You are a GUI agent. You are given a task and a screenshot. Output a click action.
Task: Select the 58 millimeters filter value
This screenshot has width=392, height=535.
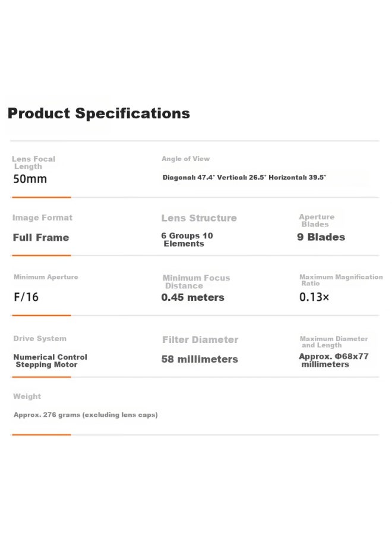point(200,359)
